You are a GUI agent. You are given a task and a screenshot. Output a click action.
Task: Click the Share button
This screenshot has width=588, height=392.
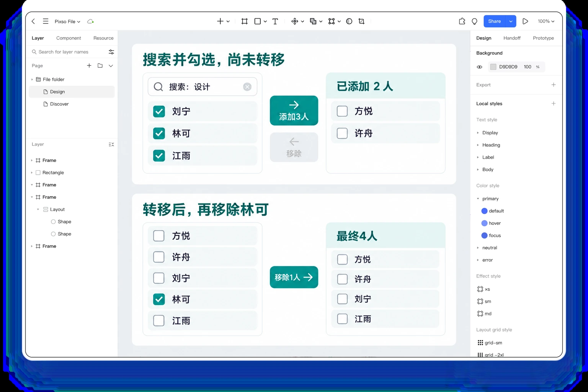pyautogui.click(x=495, y=21)
